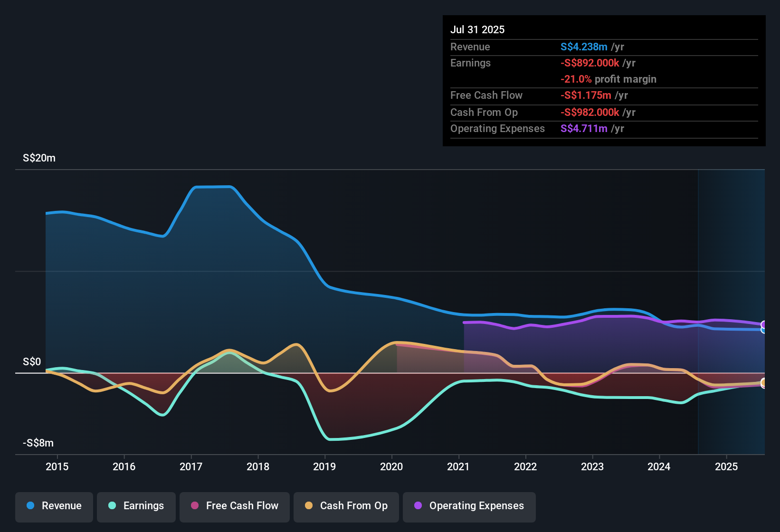Click the pink Free Cash Flow dot
780x532 pixels.
[195, 505]
